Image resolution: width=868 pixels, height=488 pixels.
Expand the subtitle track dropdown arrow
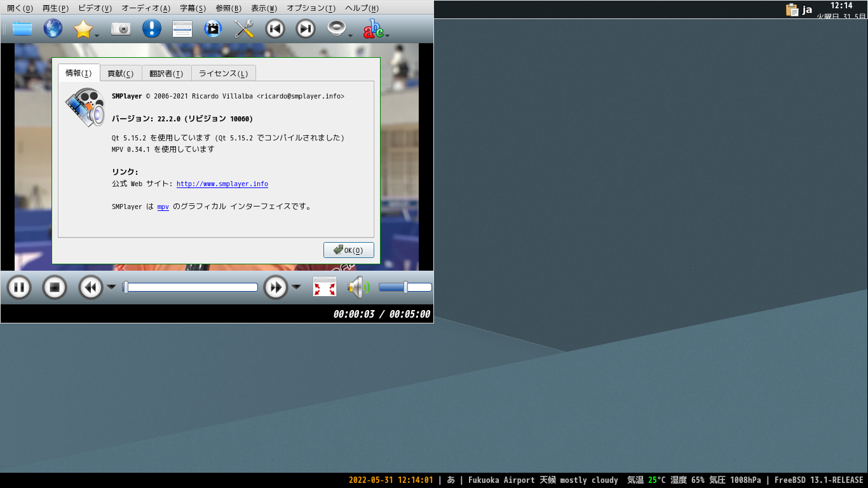pyautogui.click(x=387, y=36)
